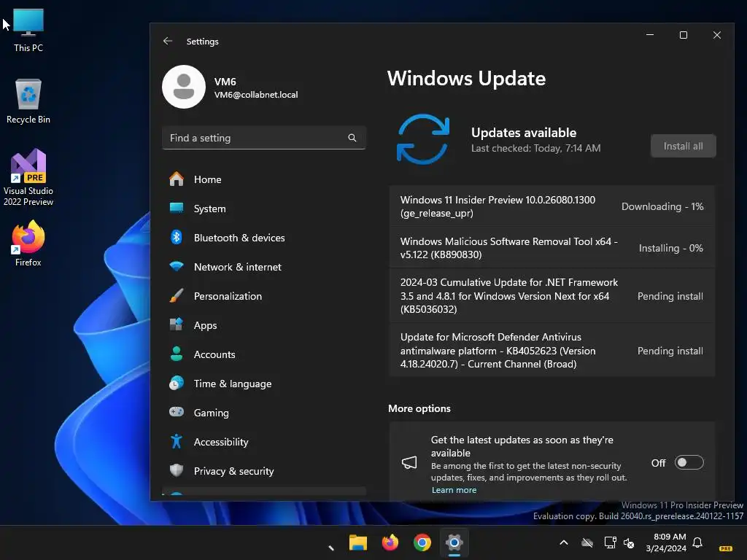747x560 pixels.
Task: Click the search magnifier icon in Find a setting
Action: point(352,138)
